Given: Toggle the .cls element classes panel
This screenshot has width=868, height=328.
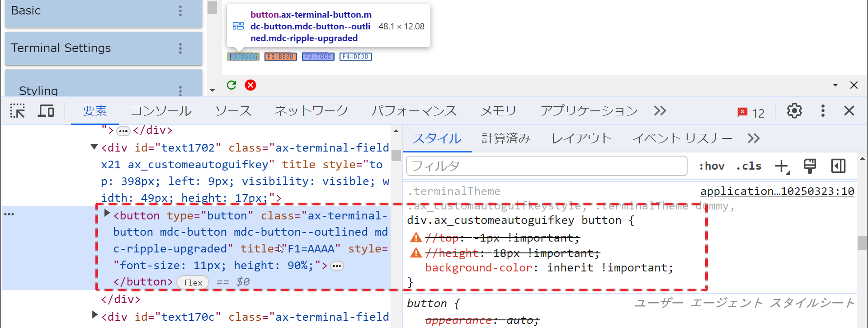Looking at the screenshot, I should pos(749,166).
